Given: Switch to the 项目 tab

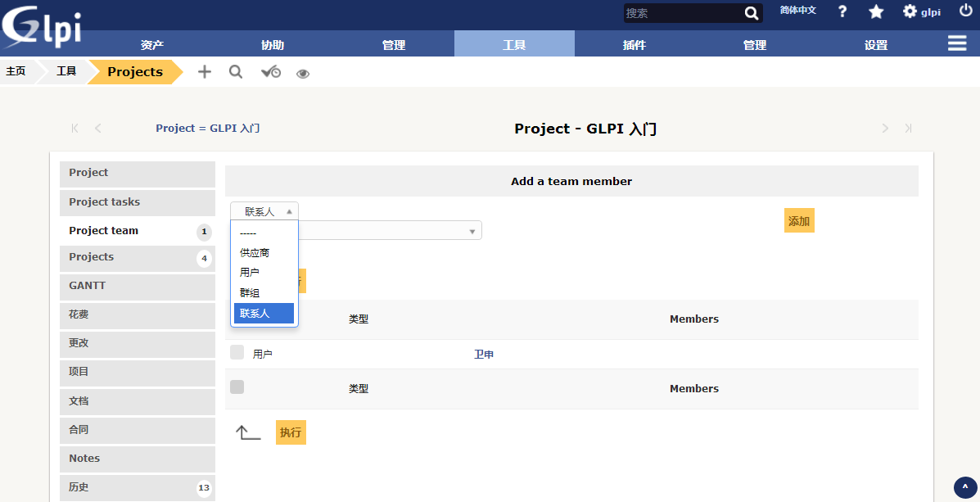Looking at the screenshot, I should [x=138, y=373].
